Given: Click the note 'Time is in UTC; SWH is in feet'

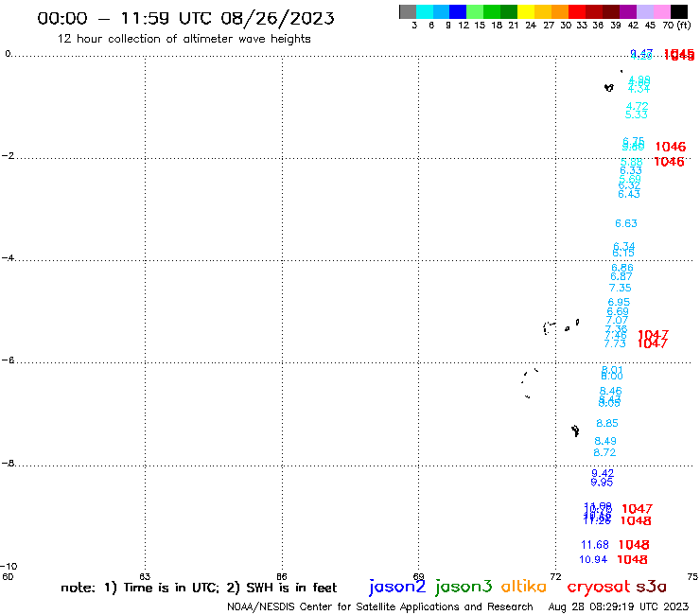Looking at the screenshot, I should tap(199, 588).
